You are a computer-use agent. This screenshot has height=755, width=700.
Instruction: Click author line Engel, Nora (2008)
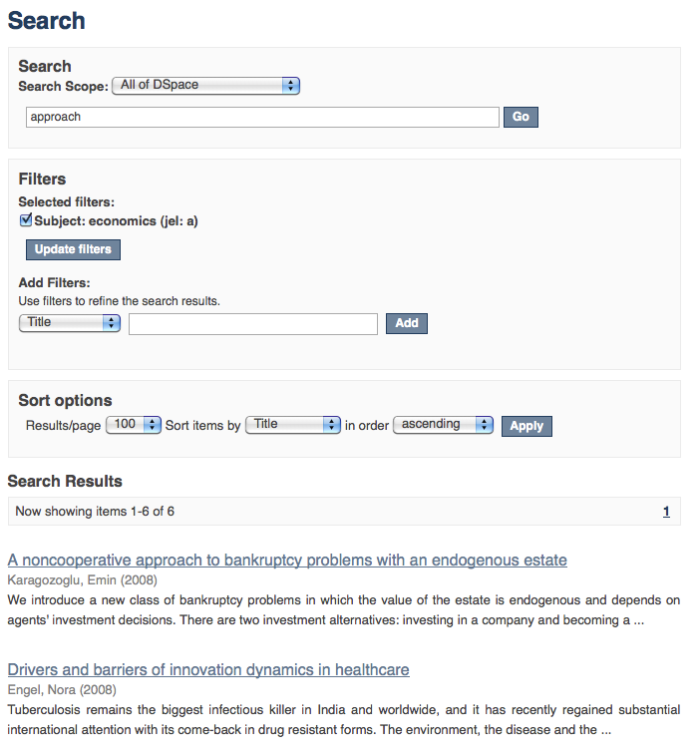62,690
